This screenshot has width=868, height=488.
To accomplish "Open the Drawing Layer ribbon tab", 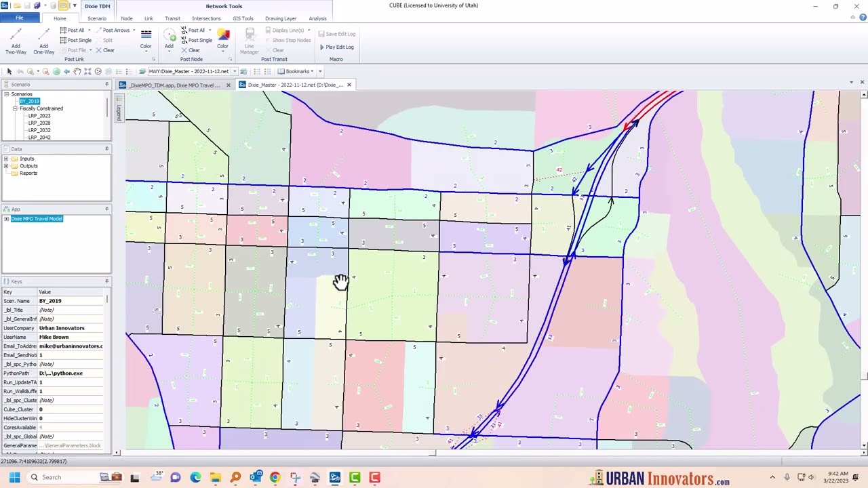I will [x=281, y=18].
